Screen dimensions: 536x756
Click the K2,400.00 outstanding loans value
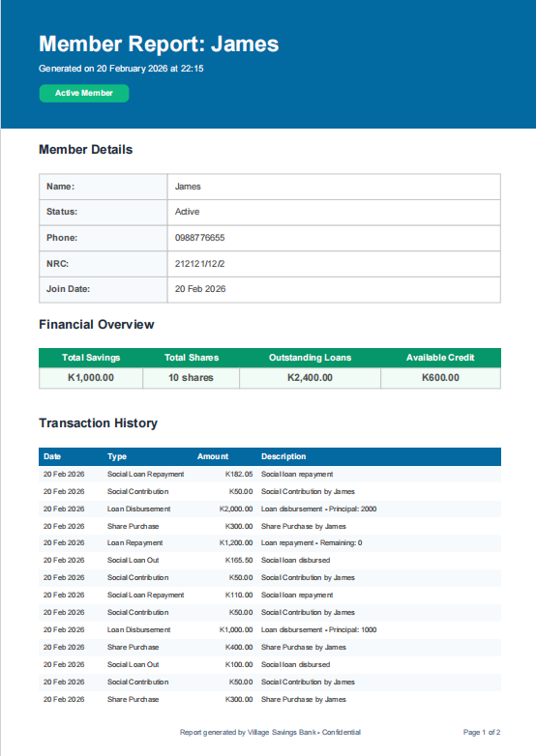click(310, 378)
